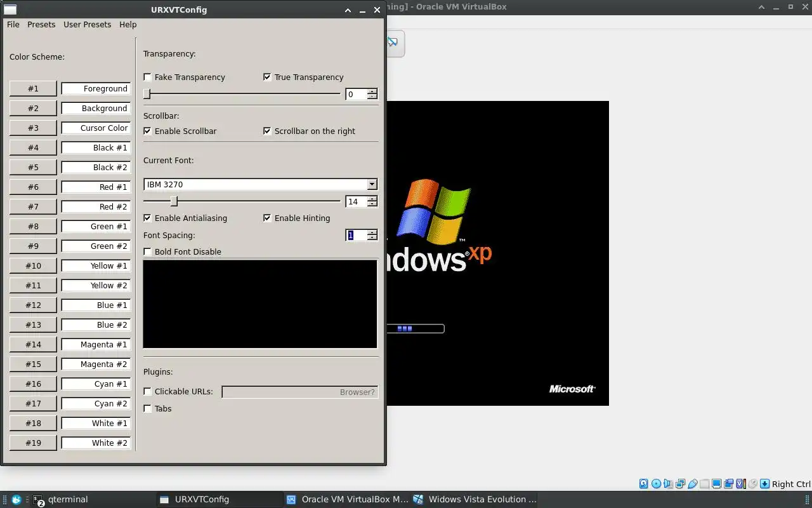Click VirtualBox single-monitor display status icon
Image resolution: width=812 pixels, height=508 pixels.
(x=716, y=484)
